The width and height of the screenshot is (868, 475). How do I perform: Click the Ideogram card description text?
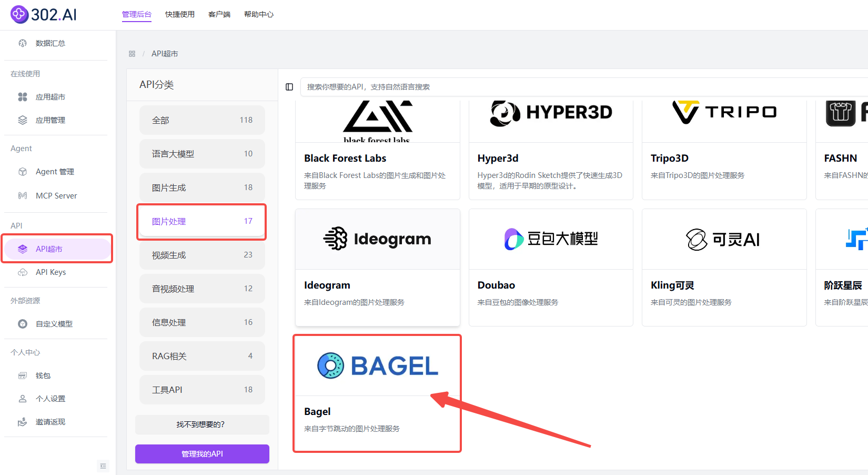coord(354,302)
